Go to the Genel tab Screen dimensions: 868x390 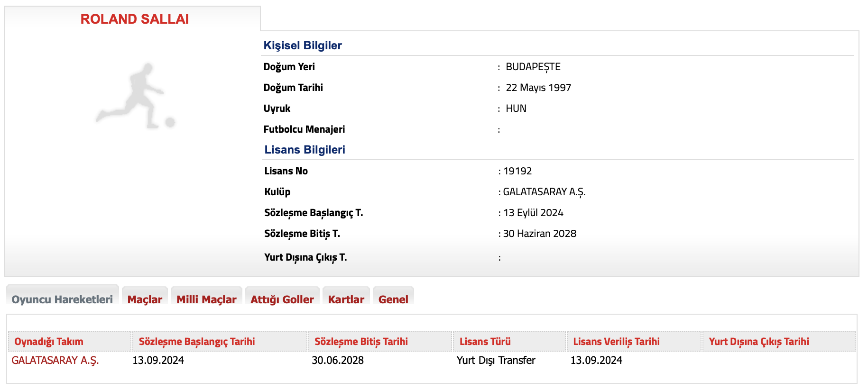click(x=393, y=299)
